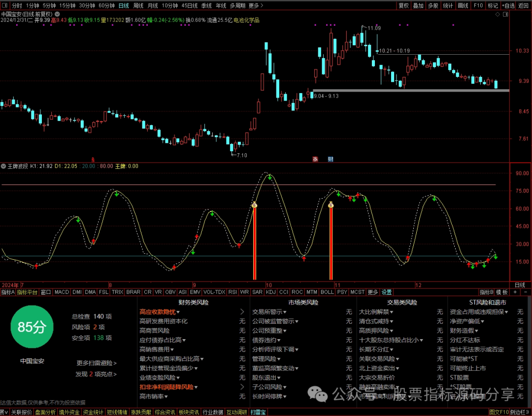Select the 60分钟 period tab
The image size is (532, 416).
[x=106, y=5]
